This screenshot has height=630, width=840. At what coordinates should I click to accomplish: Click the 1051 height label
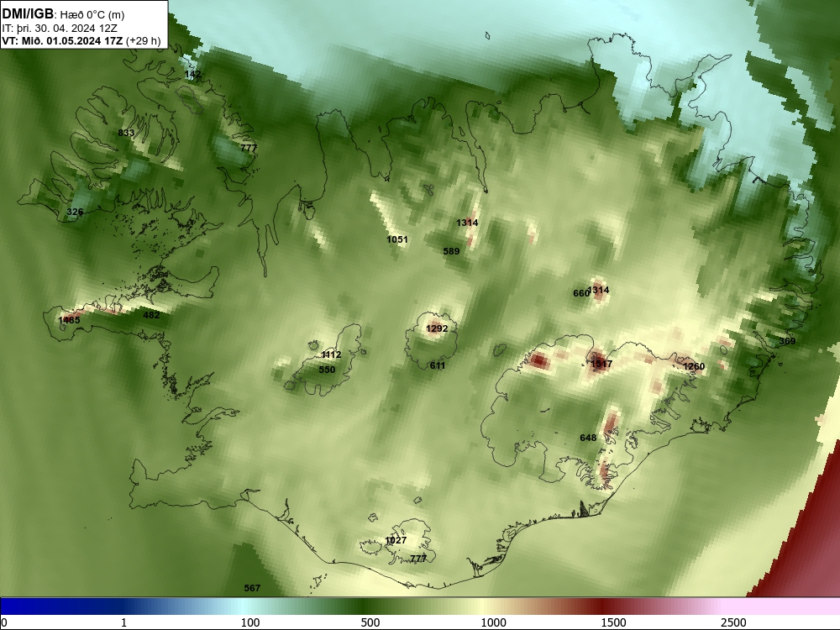[397, 239]
